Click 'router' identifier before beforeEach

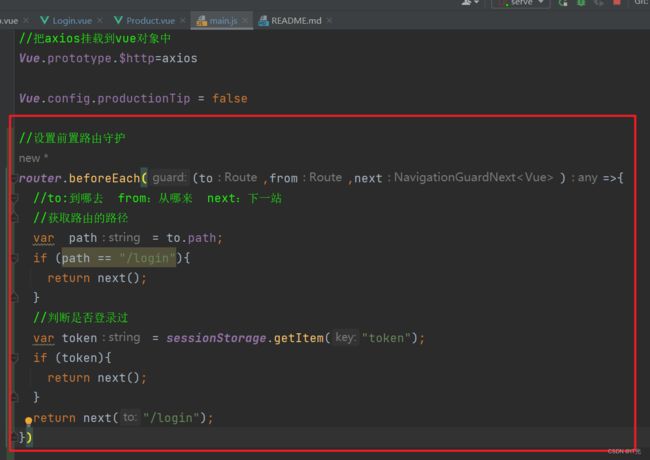pos(40,178)
